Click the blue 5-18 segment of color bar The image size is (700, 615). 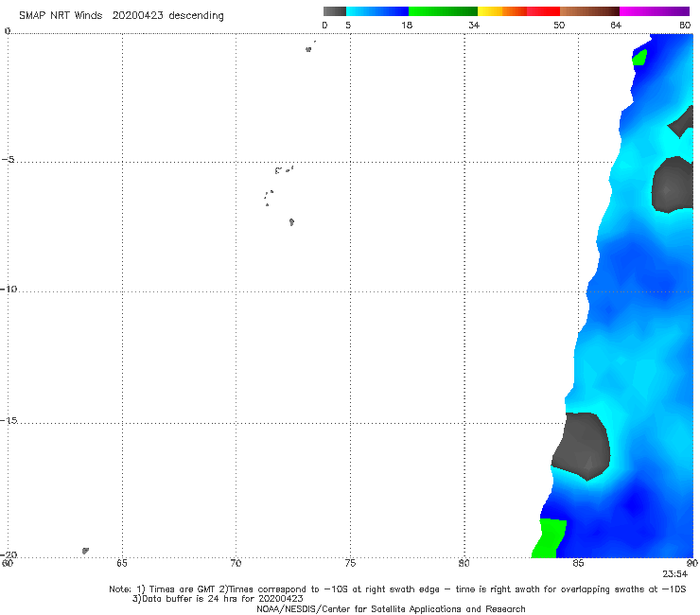377,11
